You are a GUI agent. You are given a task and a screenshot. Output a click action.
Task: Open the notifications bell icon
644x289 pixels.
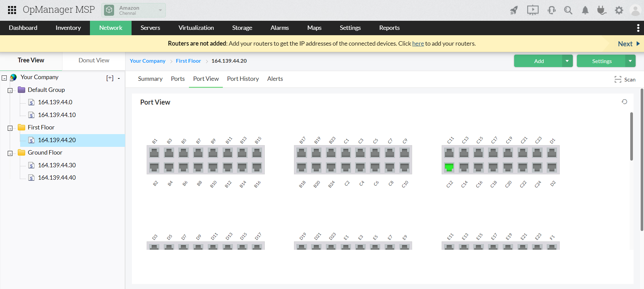pyautogui.click(x=585, y=10)
